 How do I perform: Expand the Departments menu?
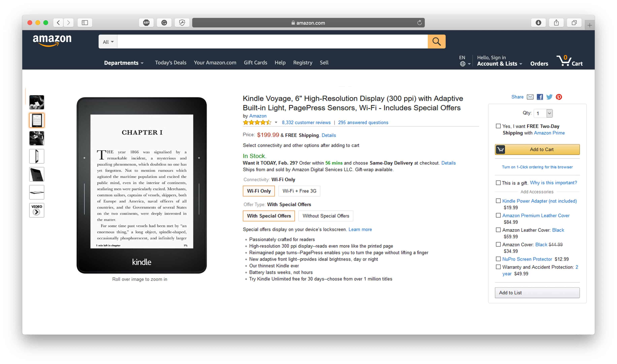point(124,63)
